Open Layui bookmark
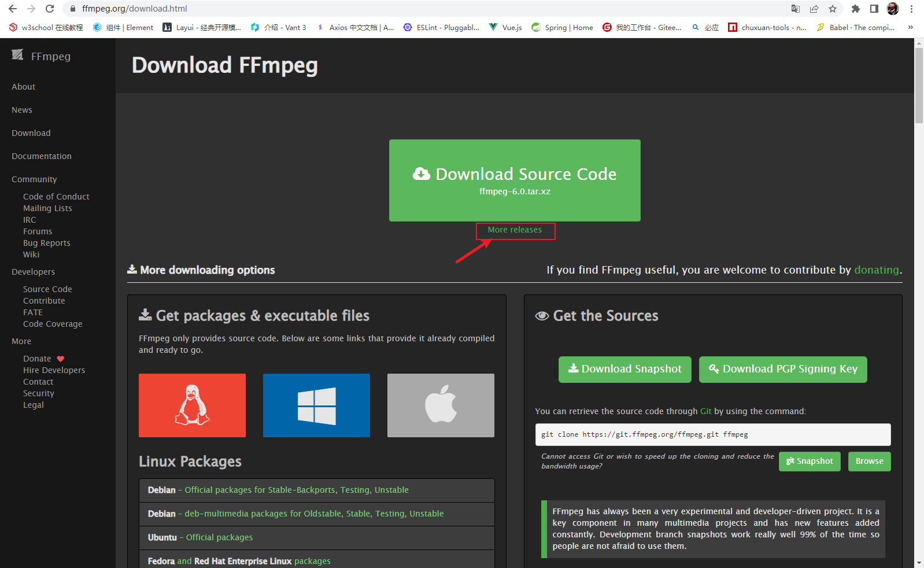This screenshot has height=568, width=924. (202, 27)
